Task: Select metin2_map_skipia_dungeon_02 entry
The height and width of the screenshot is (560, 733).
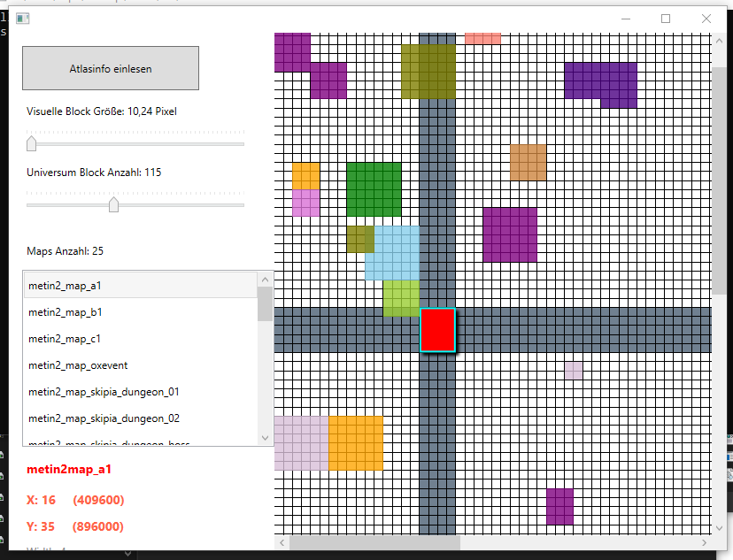Action: 141,418
